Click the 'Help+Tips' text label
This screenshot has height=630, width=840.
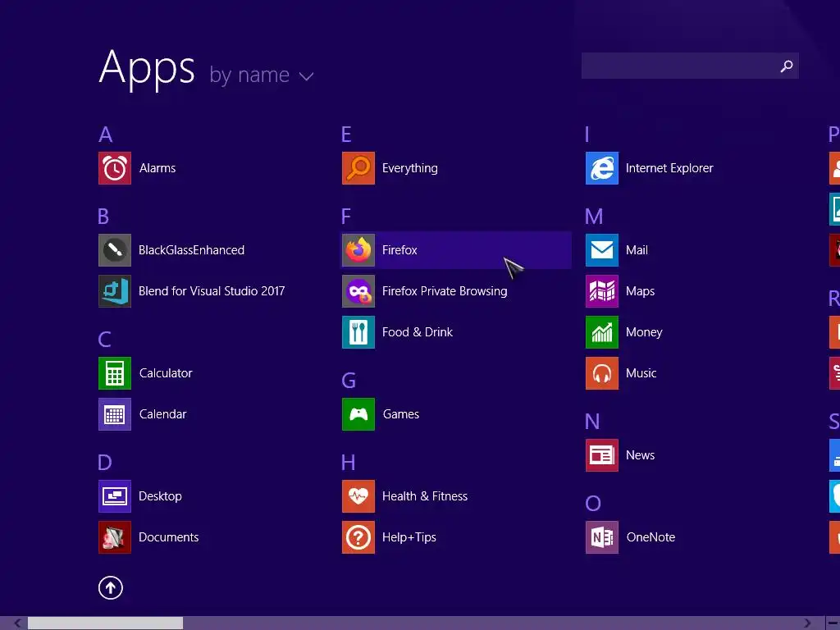click(409, 537)
